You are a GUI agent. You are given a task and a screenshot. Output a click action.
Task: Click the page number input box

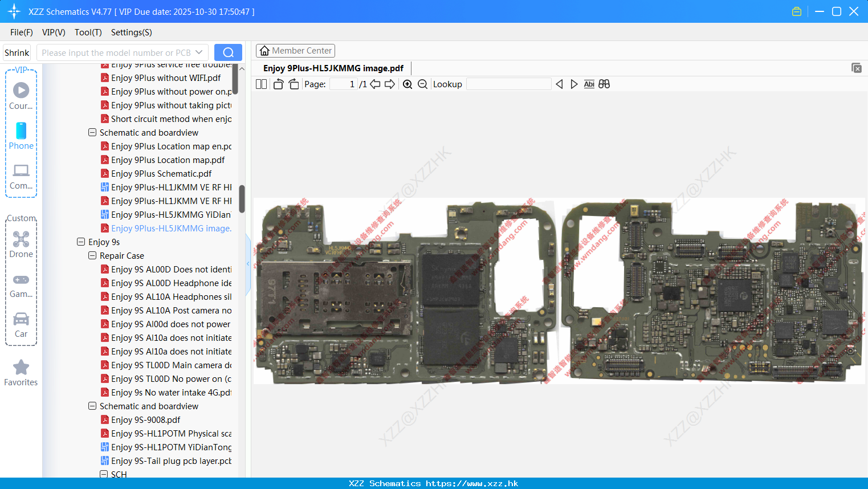click(x=344, y=84)
